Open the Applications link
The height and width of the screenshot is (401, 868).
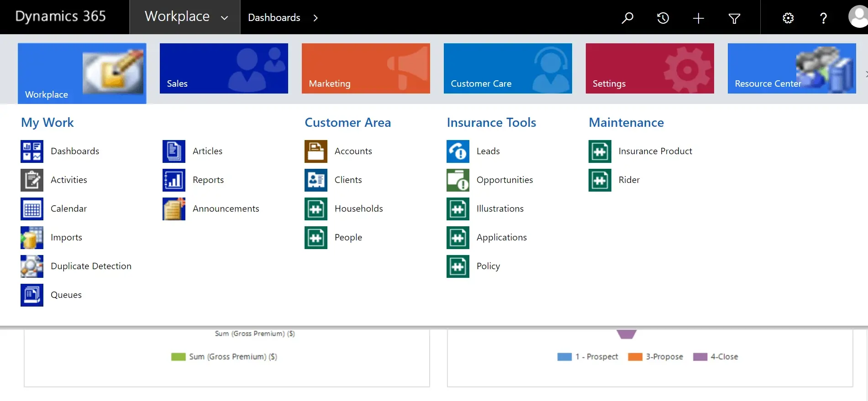(501, 238)
